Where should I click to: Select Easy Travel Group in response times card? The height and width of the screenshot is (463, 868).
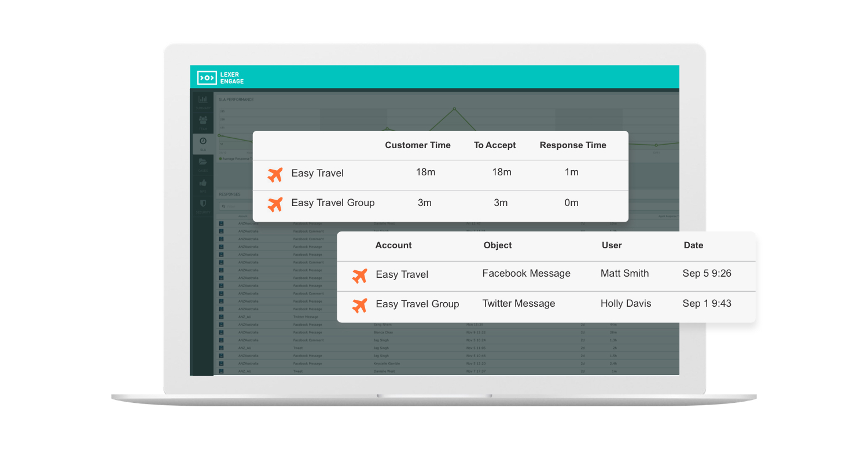click(x=333, y=203)
